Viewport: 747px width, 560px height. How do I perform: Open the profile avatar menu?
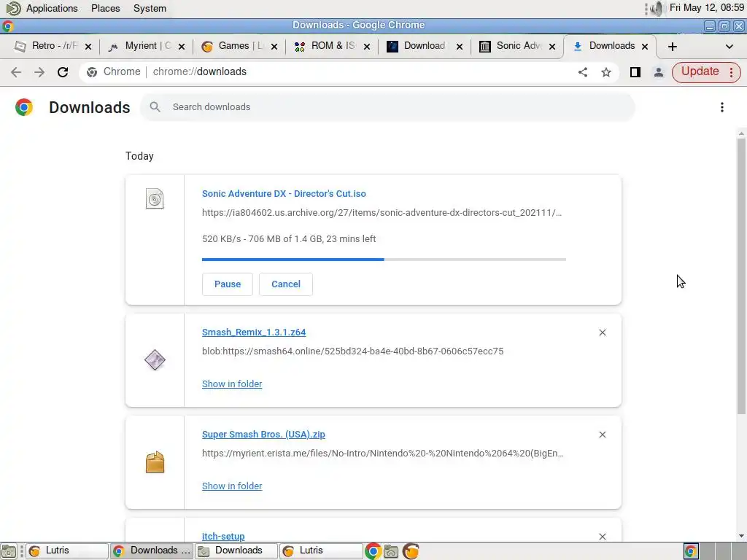pos(659,72)
